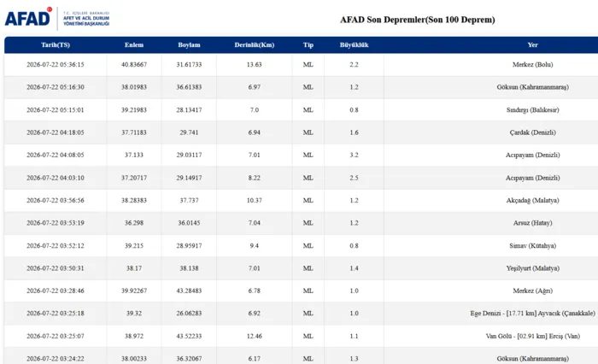
Task: Click depth value 12.46
Action: [254, 336]
